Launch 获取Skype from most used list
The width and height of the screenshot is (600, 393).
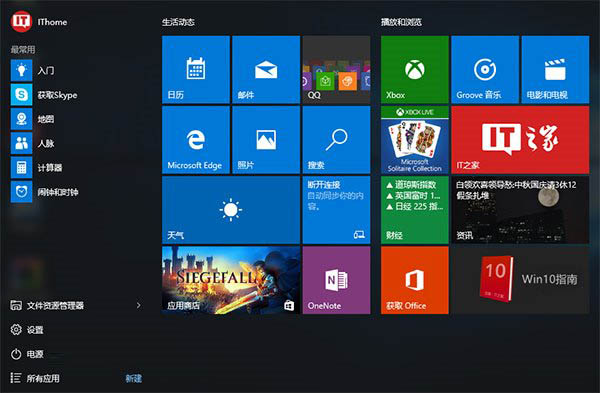point(21,95)
